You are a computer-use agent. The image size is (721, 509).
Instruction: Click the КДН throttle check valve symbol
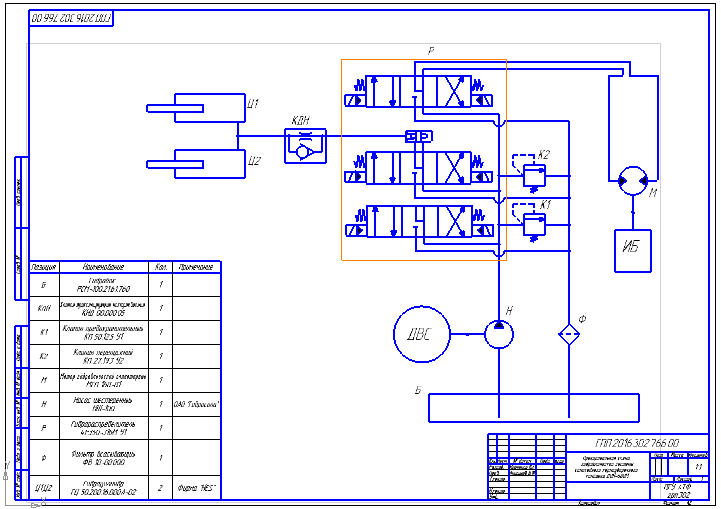click(x=305, y=146)
